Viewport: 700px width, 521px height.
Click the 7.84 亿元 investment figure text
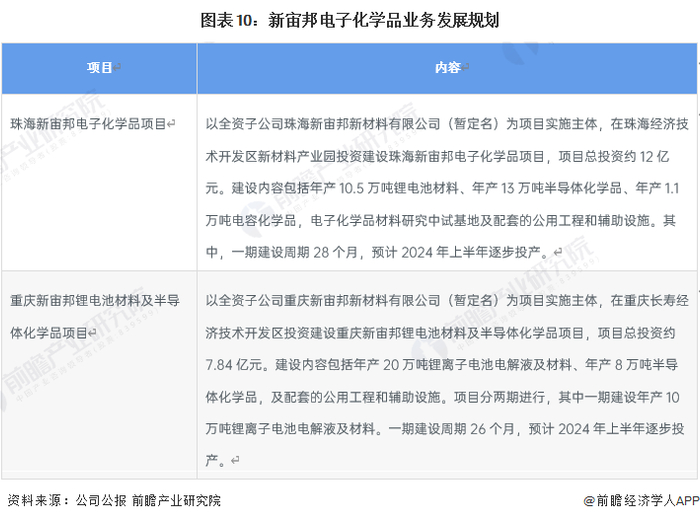tap(234, 365)
